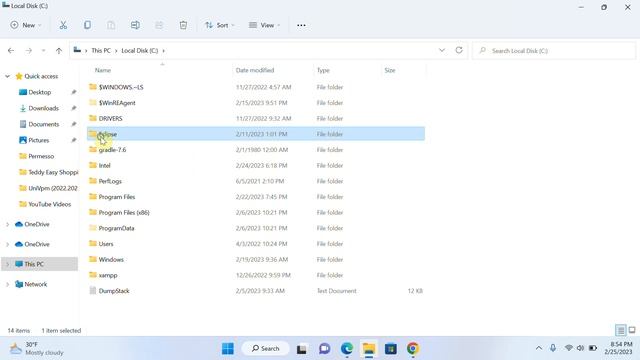
Task: Select the Teddy Easy Shoppi sidebar folder
Action: coord(53,172)
